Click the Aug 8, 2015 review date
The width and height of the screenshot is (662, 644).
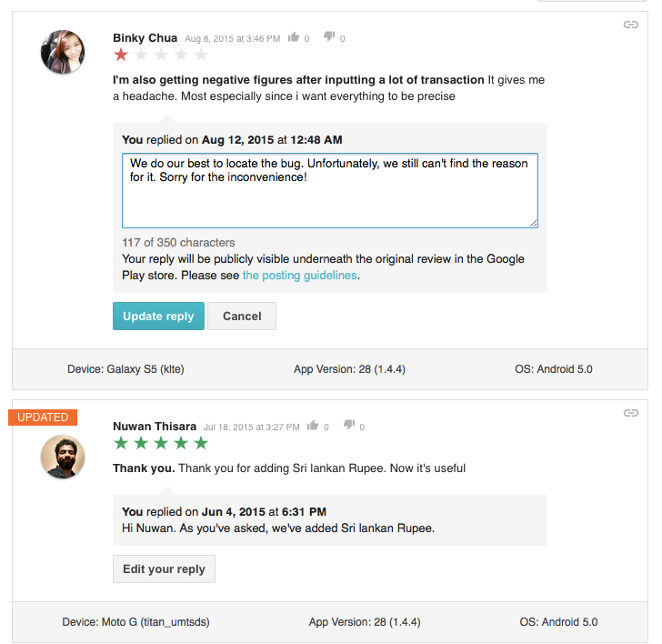pyautogui.click(x=232, y=39)
